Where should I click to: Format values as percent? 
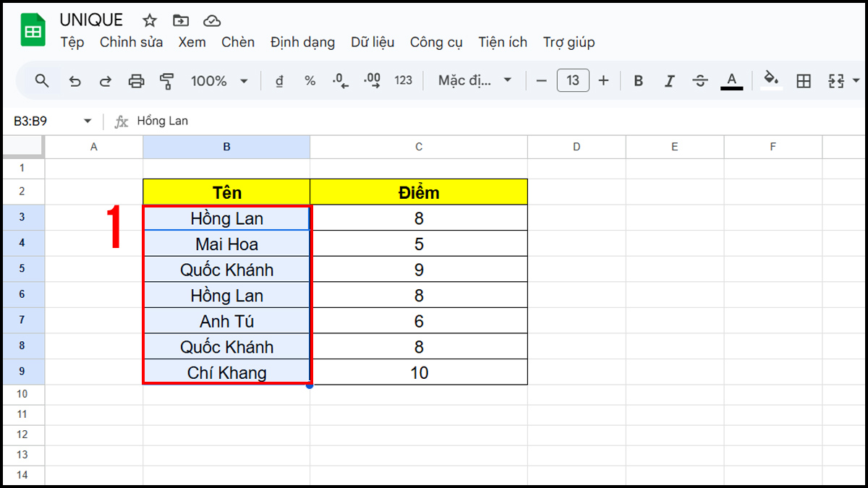point(310,80)
